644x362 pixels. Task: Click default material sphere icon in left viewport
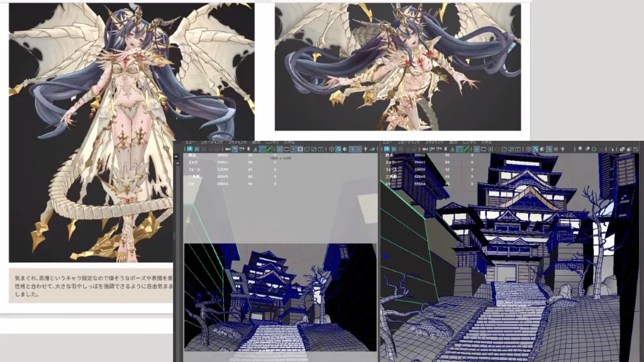pyautogui.click(x=345, y=149)
